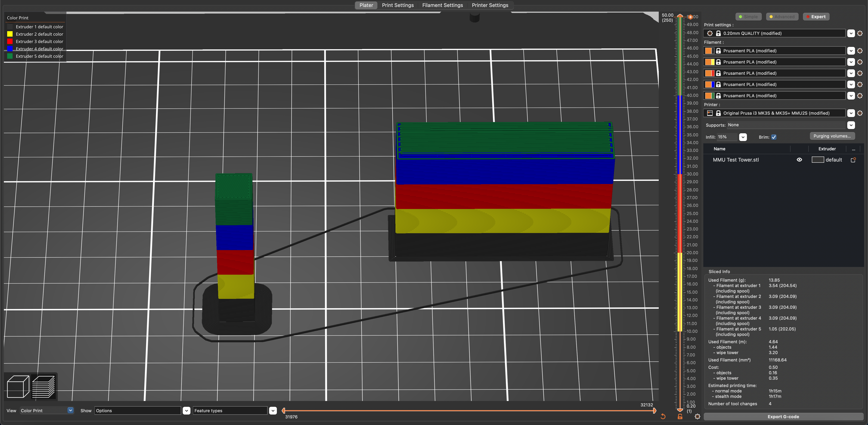
Task: Open the layer slider settings cog icon
Action: pos(697,417)
